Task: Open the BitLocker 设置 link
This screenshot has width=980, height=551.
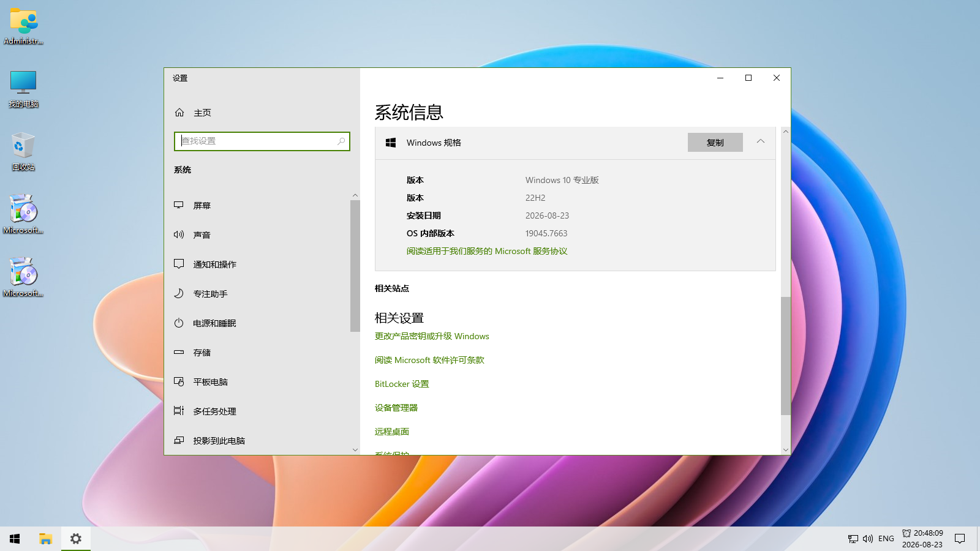Action: point(402,384)
